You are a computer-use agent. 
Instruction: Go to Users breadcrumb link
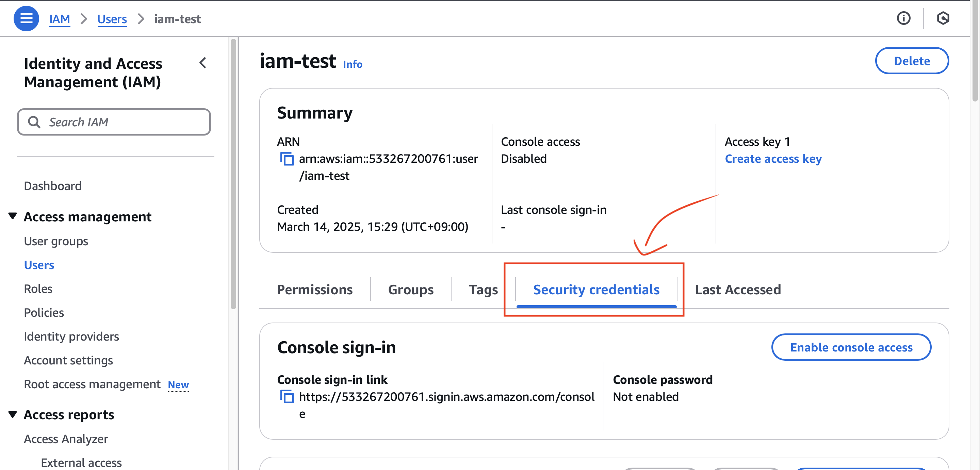112,19
